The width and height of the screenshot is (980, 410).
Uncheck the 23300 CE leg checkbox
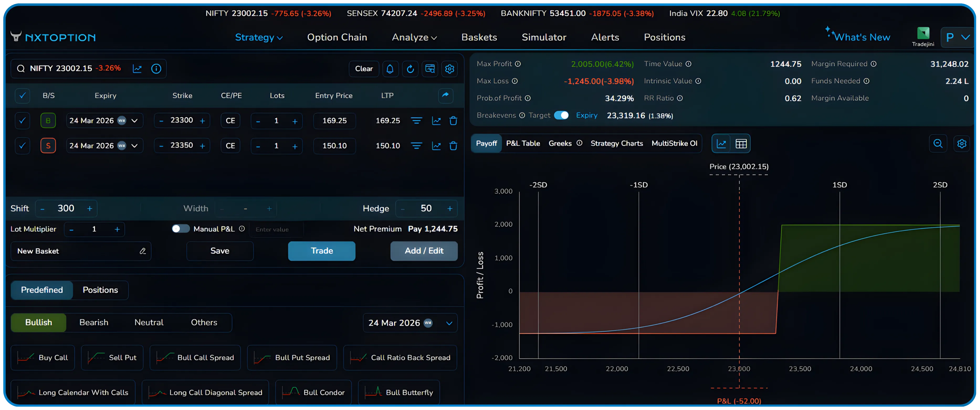click(x=22, y=120)
